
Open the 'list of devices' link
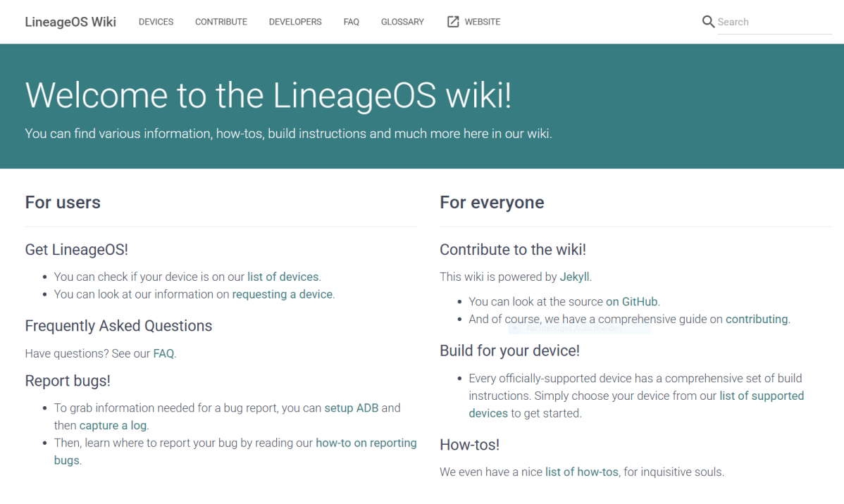(x=283, y=277)
